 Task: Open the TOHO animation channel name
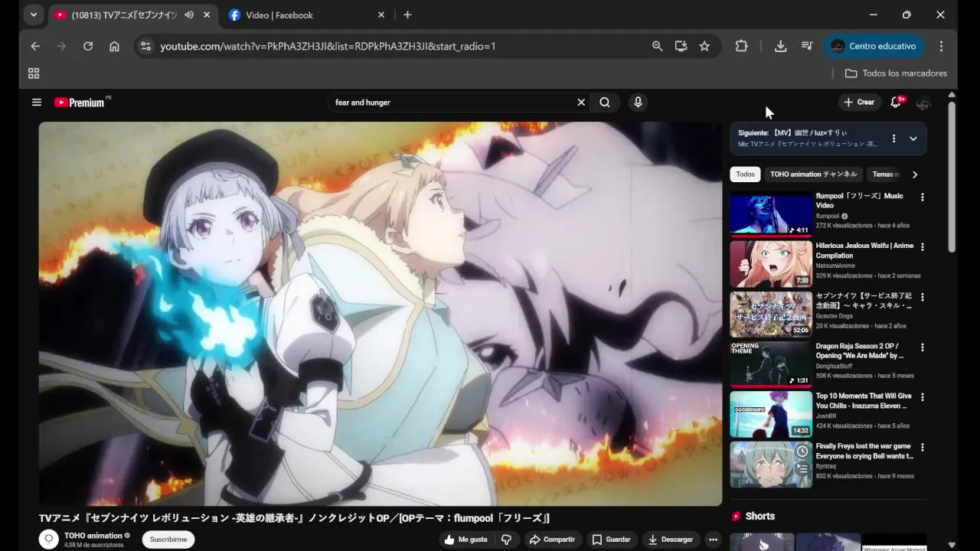93,536
